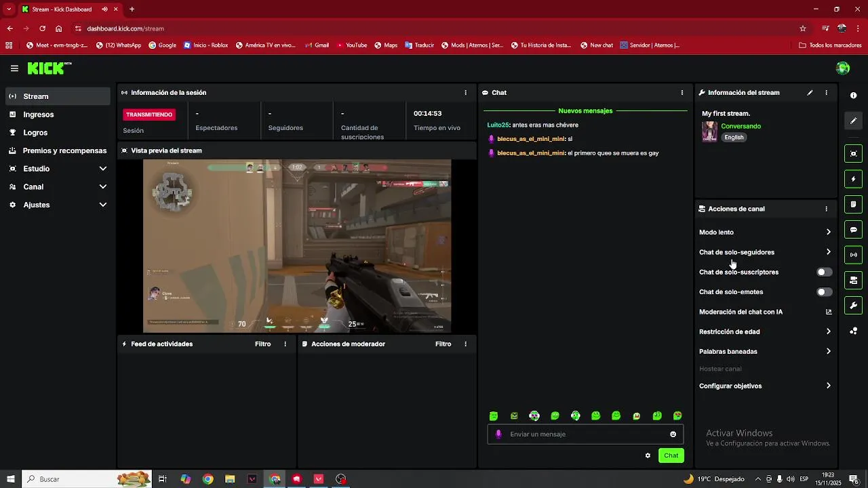Open Feed de actividades three-dot menu
Viewport: 868px width, 488px height.
[x=285, y=344]
